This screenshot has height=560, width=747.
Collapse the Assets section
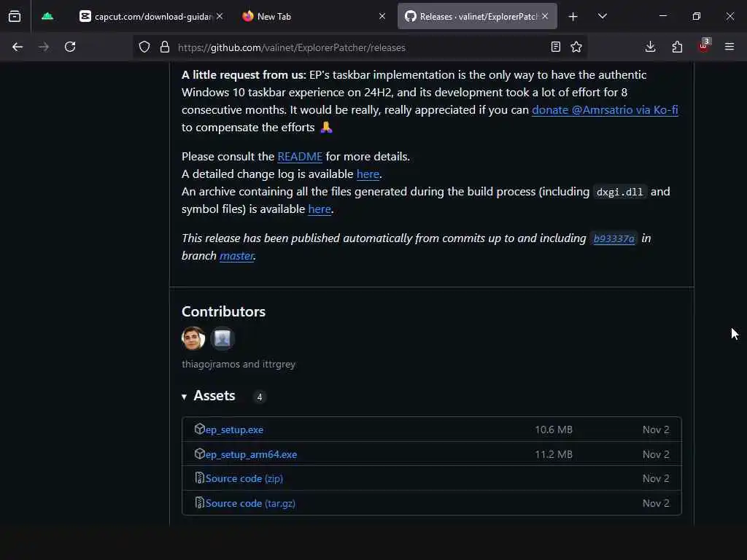[209, 396]
